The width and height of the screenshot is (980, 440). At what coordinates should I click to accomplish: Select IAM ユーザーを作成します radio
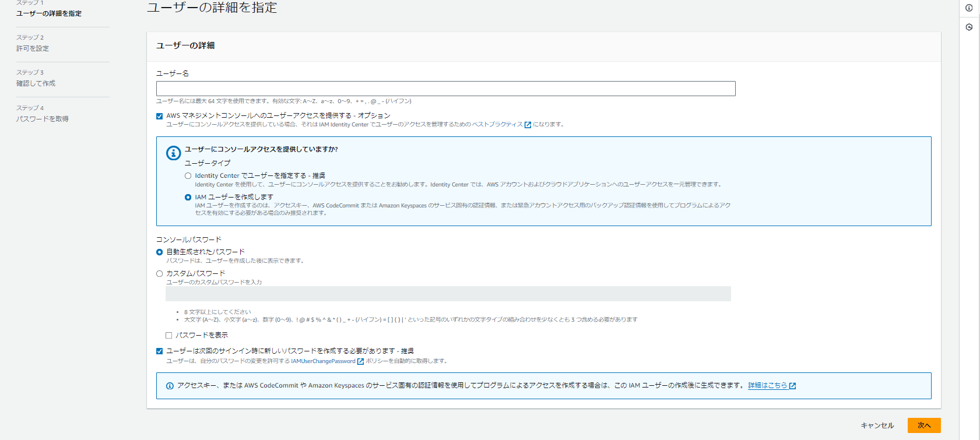188,197
